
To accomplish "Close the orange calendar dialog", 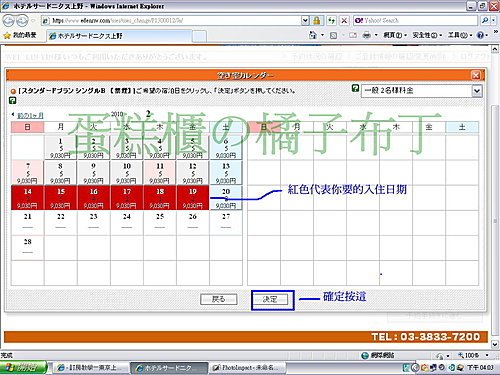I will [476, 75].
